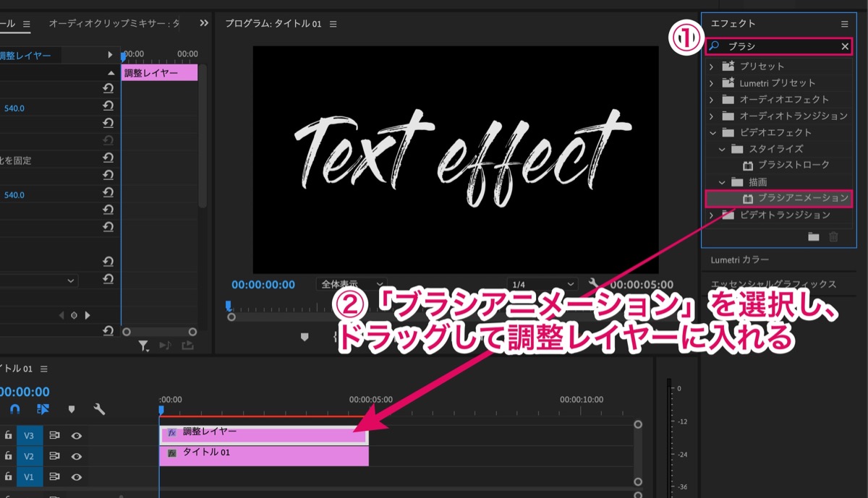Select the プログラム: タイトル 01 tab
The image size is (868, 498).
273,24
